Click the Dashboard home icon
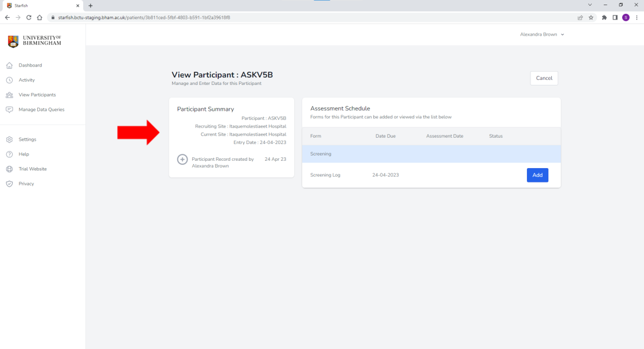644x349 pixels. point(9,65)
